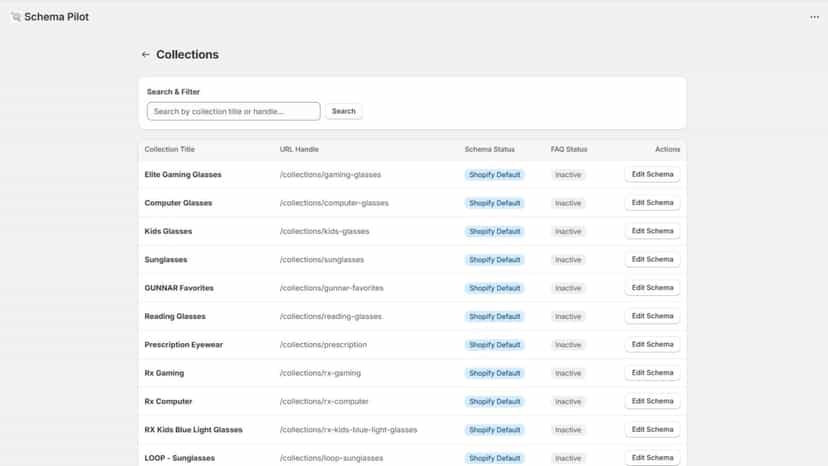Image resolution: width=828 pixels, height=466 pixels.
Task: Select the Rx Gaming title
Action: (164, 373)
